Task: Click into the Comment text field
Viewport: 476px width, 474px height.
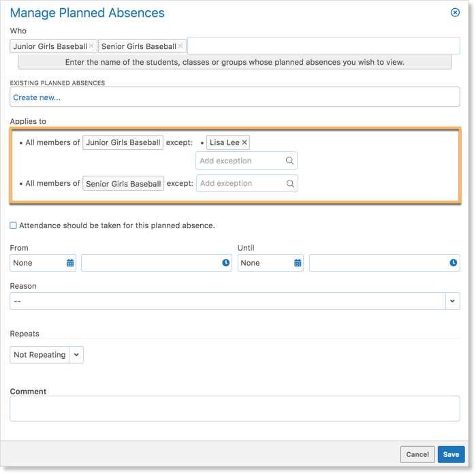Action: (234, 409)
